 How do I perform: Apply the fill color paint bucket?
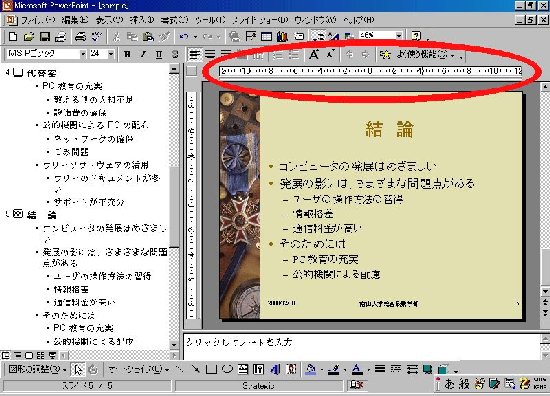311,369
